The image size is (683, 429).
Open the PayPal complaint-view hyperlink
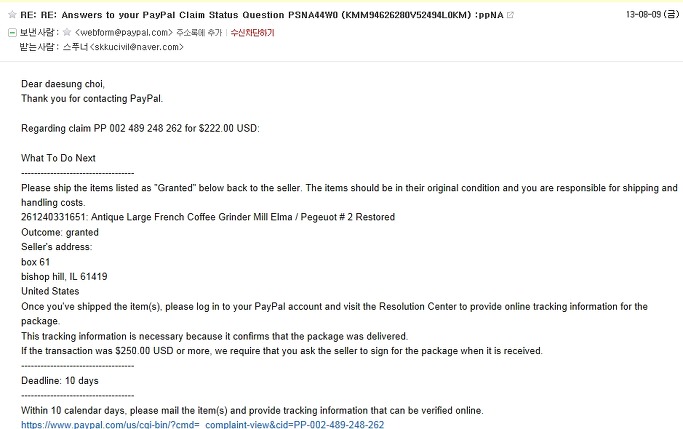[203, 425]
